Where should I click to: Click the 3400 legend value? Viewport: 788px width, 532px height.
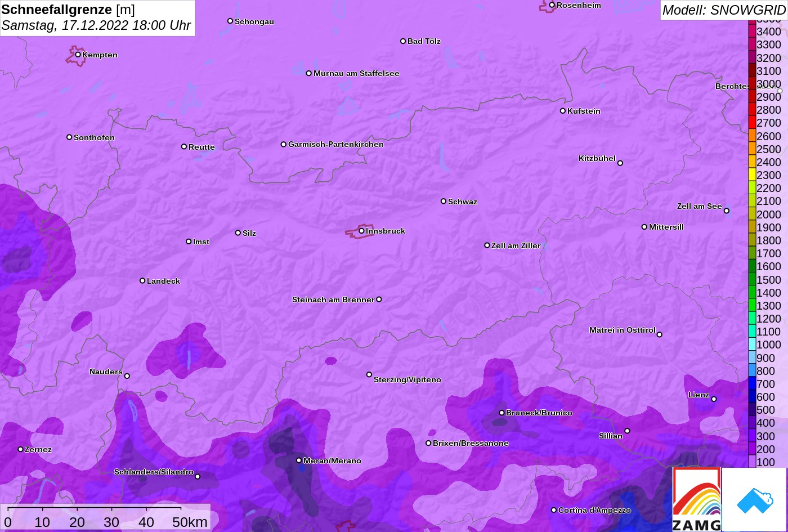click(769, 32)
